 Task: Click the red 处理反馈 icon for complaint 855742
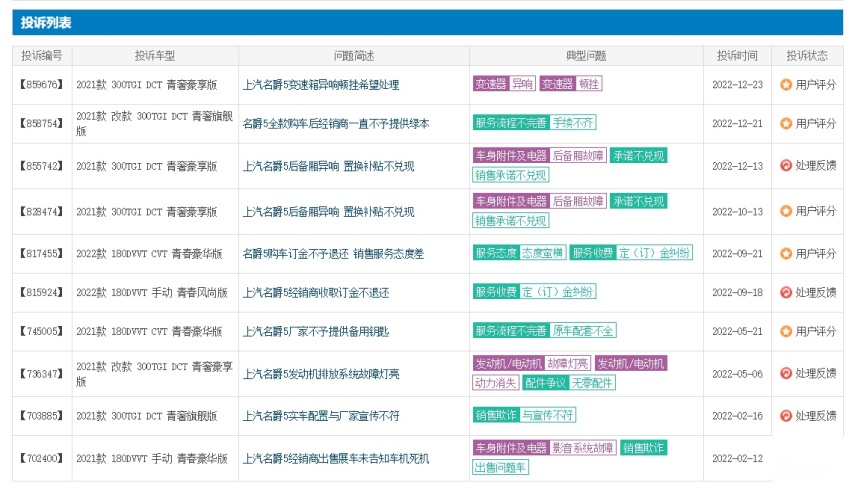pyautogui.click(x=786, y=165)
